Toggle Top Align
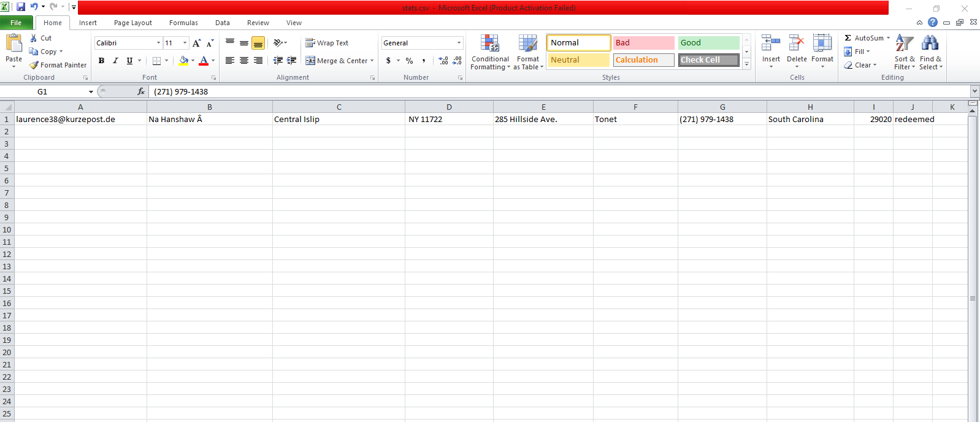Screen dimensions: 980x422 (230, 43)
